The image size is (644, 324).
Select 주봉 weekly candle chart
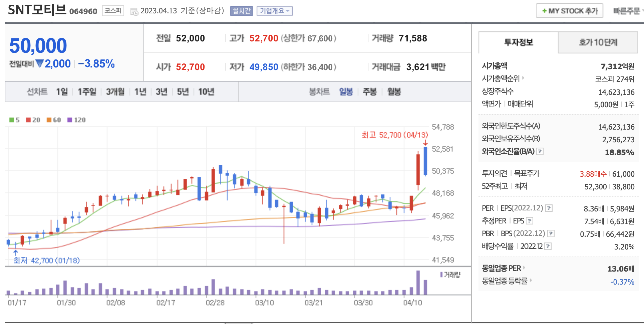(x=369, y=92)
